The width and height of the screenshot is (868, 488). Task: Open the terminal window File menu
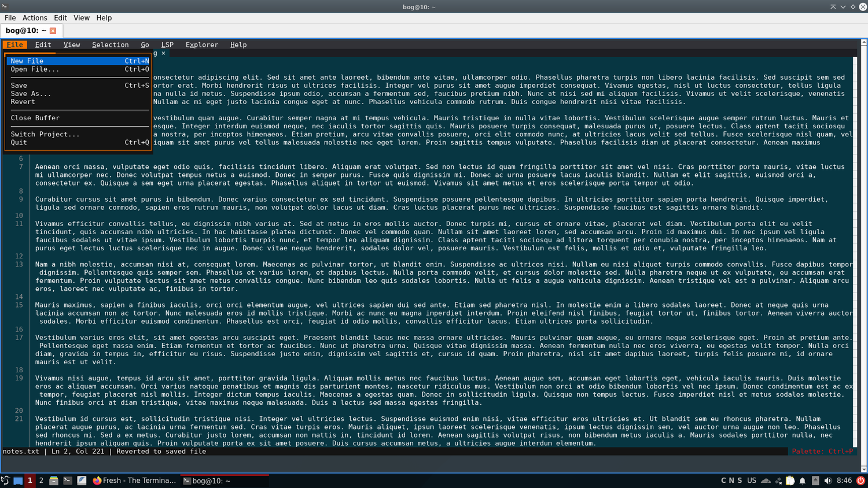(x=10, y=18)
